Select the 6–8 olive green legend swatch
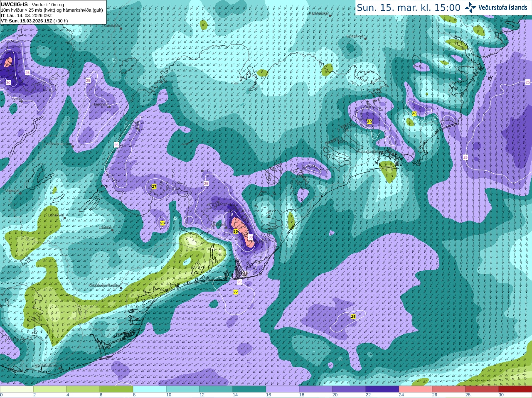 (x=116, y=389)
